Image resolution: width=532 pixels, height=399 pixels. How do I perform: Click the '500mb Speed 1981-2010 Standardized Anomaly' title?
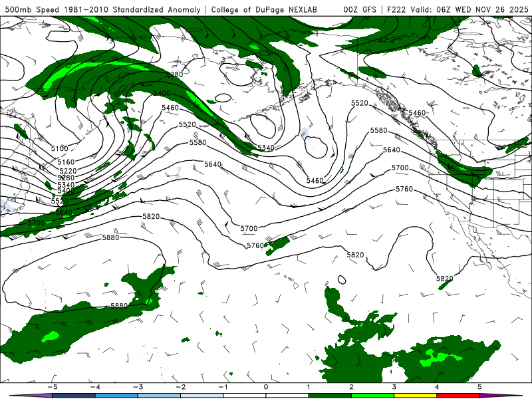click(103, 10)
